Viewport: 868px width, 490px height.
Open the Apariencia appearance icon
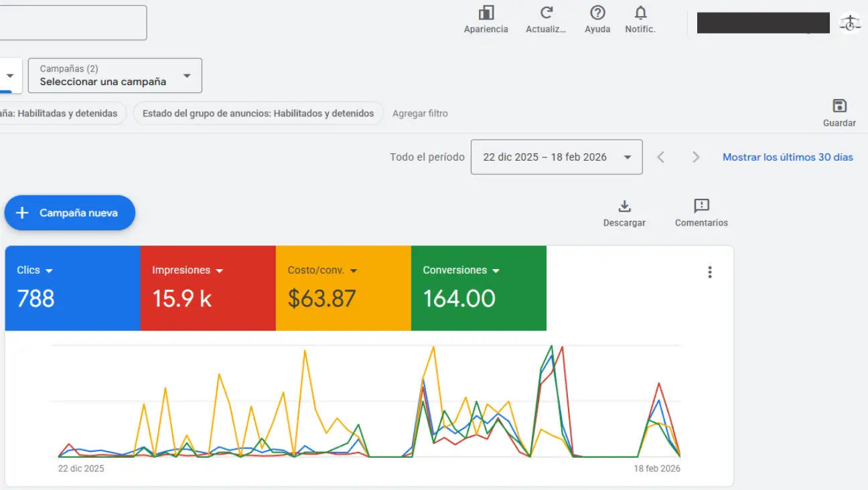486,13
